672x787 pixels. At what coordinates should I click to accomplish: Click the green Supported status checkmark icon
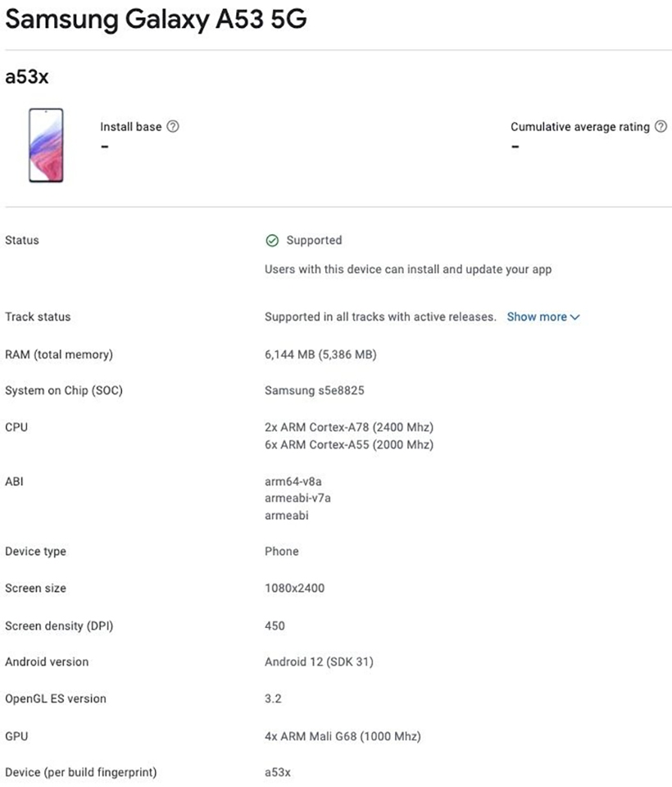coord(271,240)
